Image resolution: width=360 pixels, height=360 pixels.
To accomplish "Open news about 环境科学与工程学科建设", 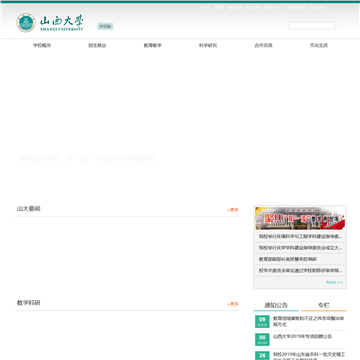I will click(300, 237).
